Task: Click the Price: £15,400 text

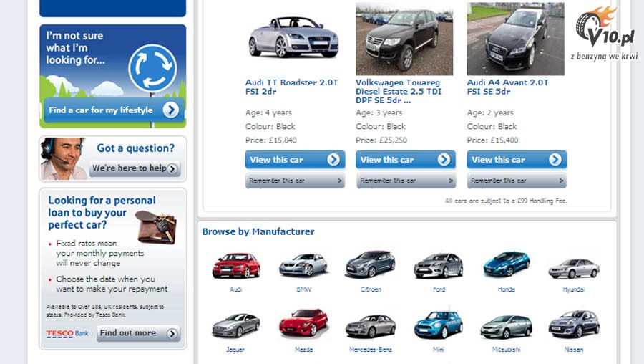Action: [492, 140]
